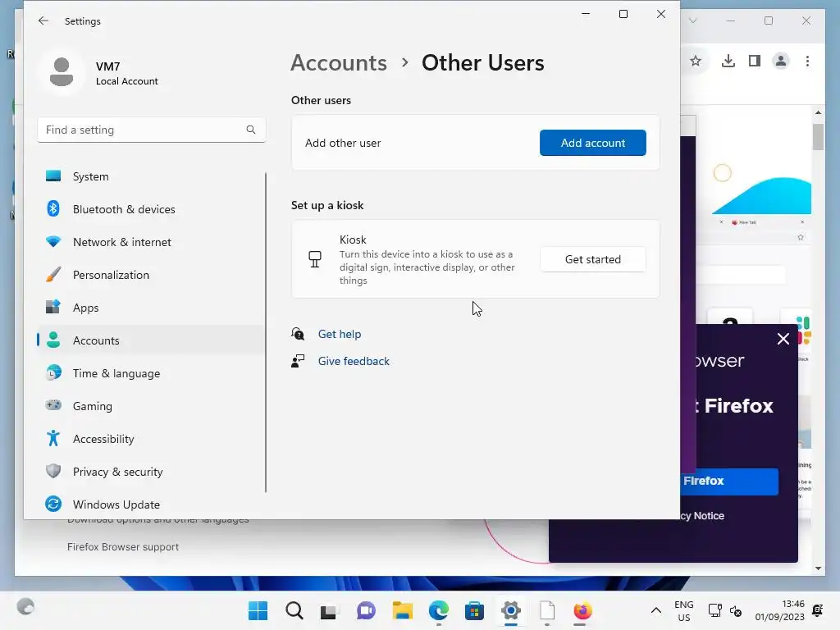Image resolution: width=840 pixels, height=630 pixels.
Task: Click the search magnifier in Find a setting
Action: click(x=251, y=130)
